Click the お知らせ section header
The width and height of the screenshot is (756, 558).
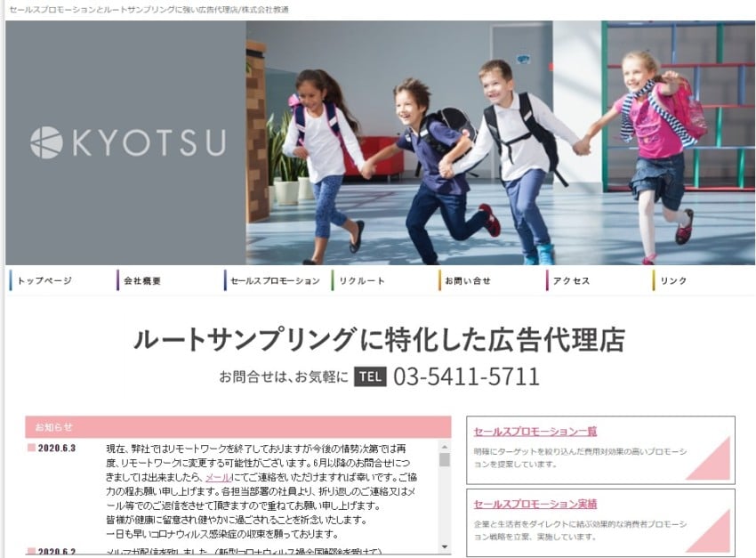click(238, 427)
